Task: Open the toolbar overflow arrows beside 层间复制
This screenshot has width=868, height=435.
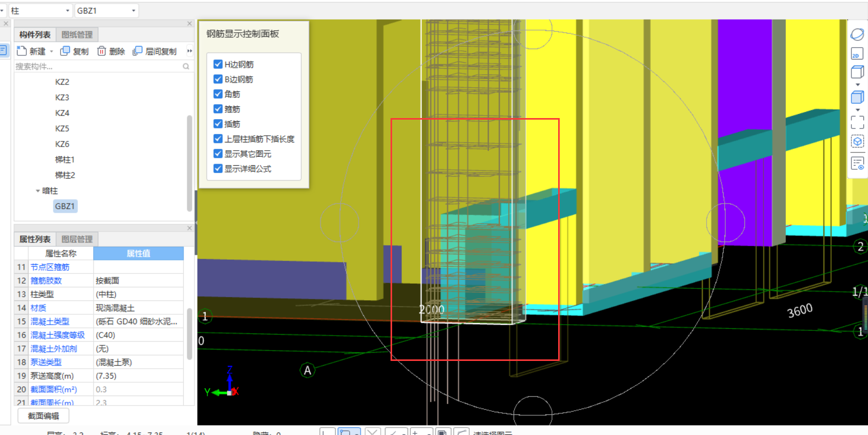Action: (x=189, y=51)
